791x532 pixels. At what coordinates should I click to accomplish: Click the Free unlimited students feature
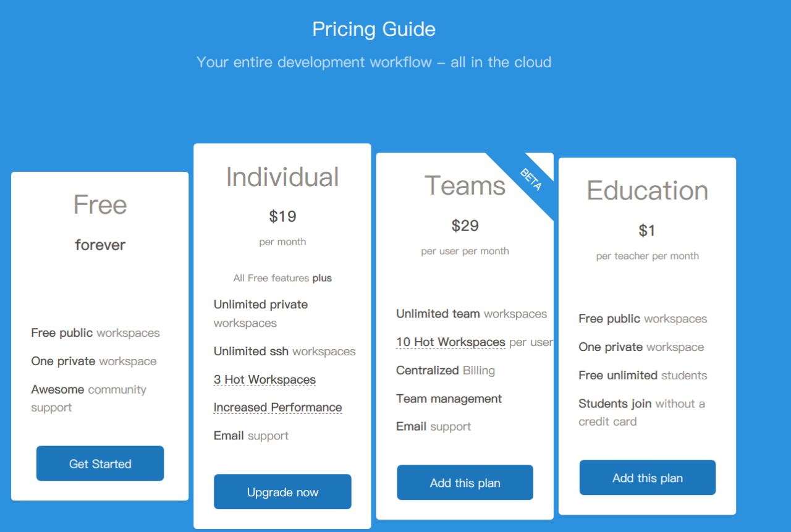(643, 375)
